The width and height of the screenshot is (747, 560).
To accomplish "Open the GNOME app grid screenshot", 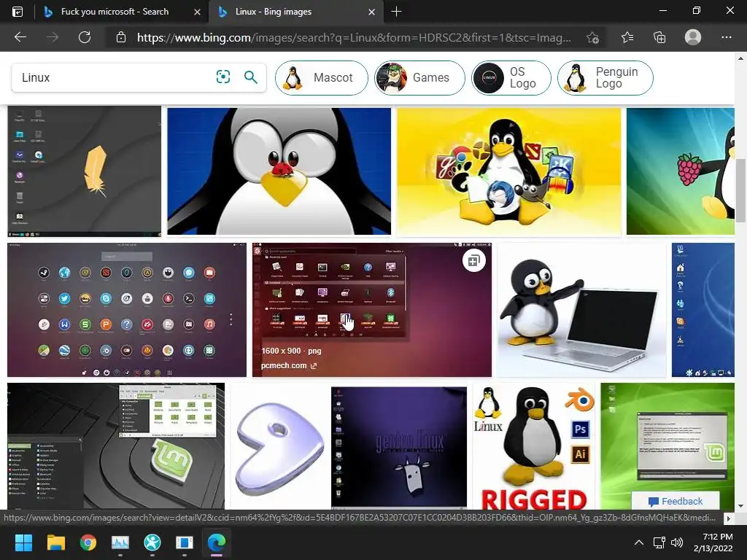I will [x=127, y=310].
